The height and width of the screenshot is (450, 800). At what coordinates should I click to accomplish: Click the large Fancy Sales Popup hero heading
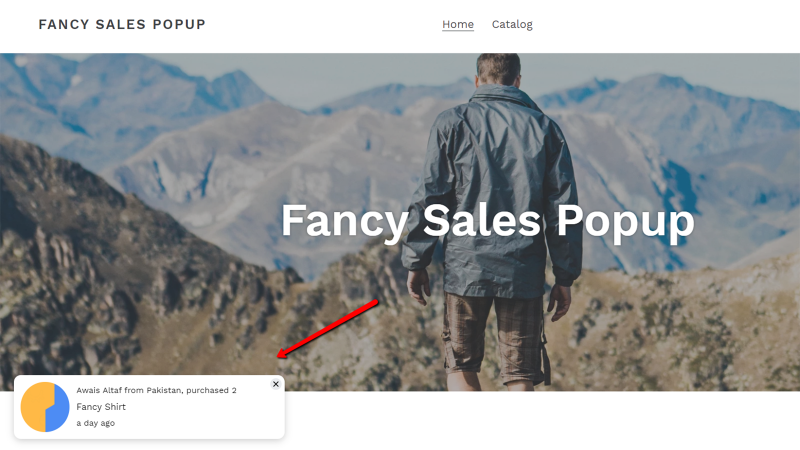tap(487, 220)
